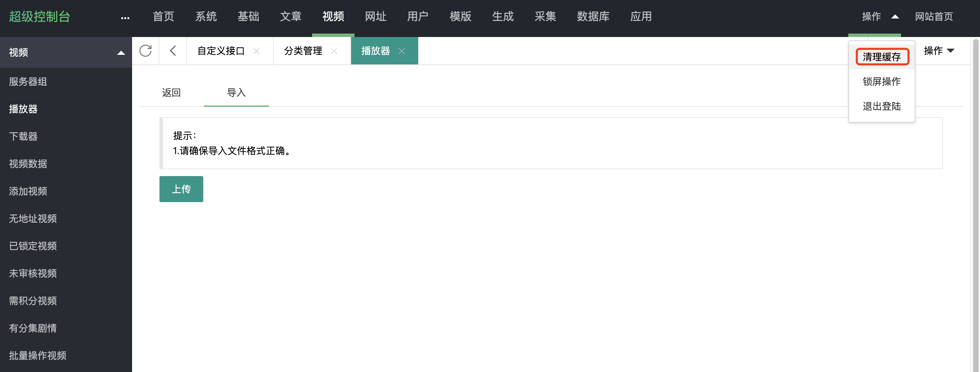Click the back chevron in tab bar
The width and height of the screenshot is (980, 372).
pos(173,51)
